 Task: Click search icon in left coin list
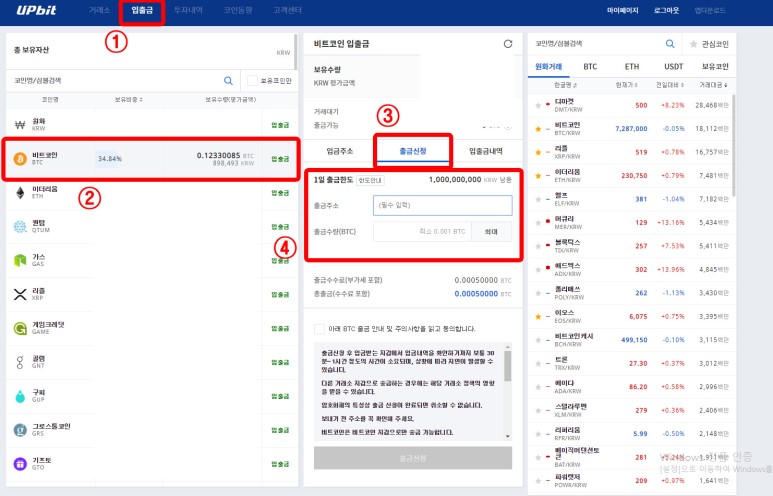click(228, 80)
